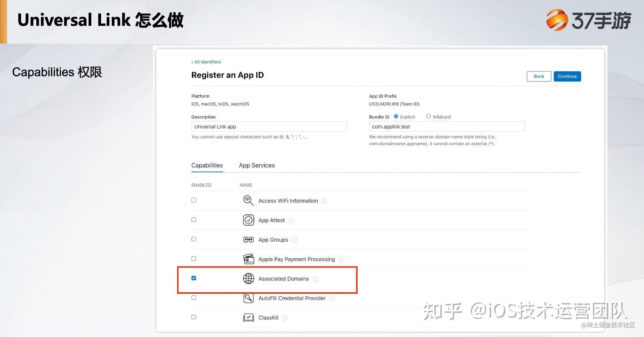644x337 pixels.
Task: Click the Associated Domains globe icon
Action: (x=249, y=279)
